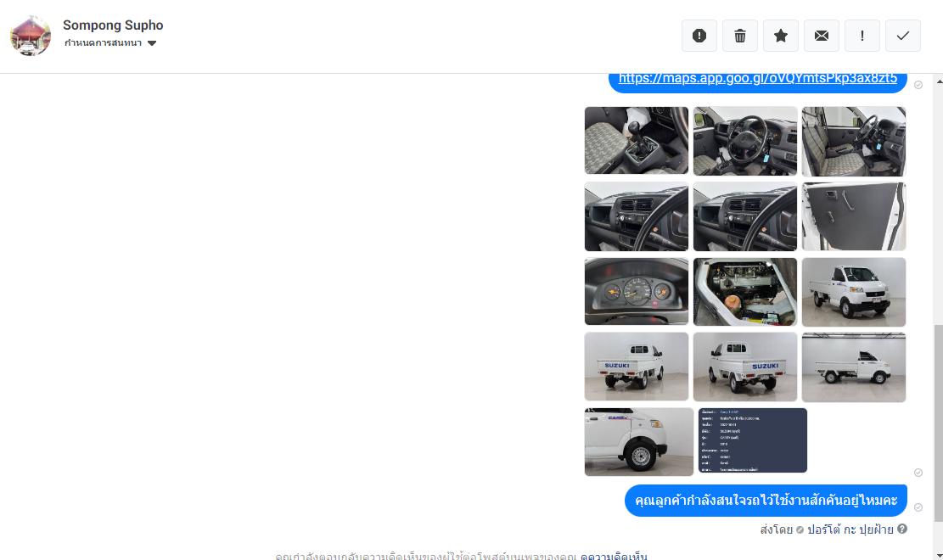The height and width of the screenshot is (560, 943).
Task: Mark conversation as spam with exclamation circle icon
Action: pos(699,36)
